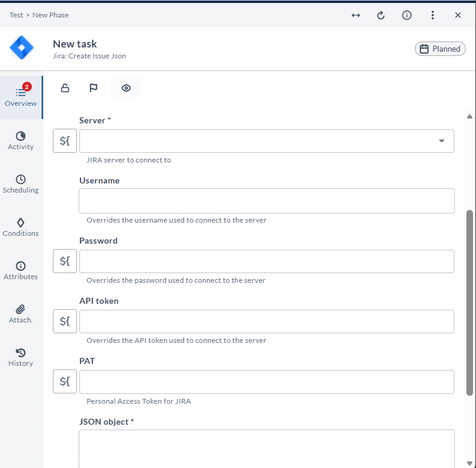476x468 pixels.
Task: Click the Password variable ${ button
Action: pyautogui.click(x=65, y=261)
